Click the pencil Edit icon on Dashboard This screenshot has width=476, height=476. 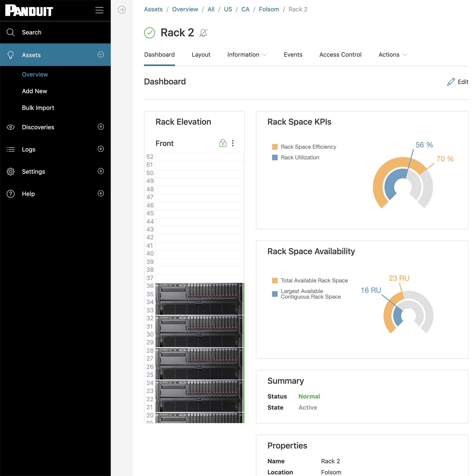coord(451,82)
